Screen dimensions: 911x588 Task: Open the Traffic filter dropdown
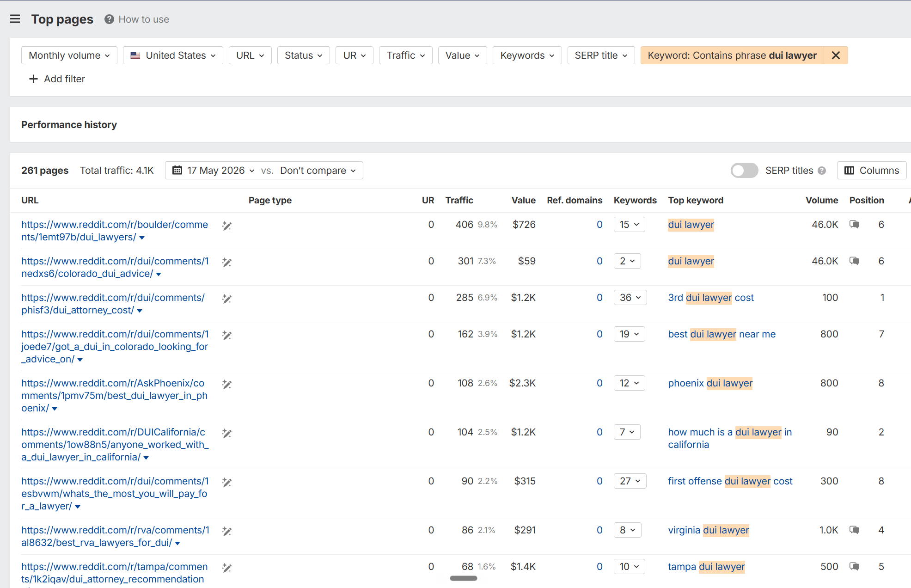tap(405, 55)
